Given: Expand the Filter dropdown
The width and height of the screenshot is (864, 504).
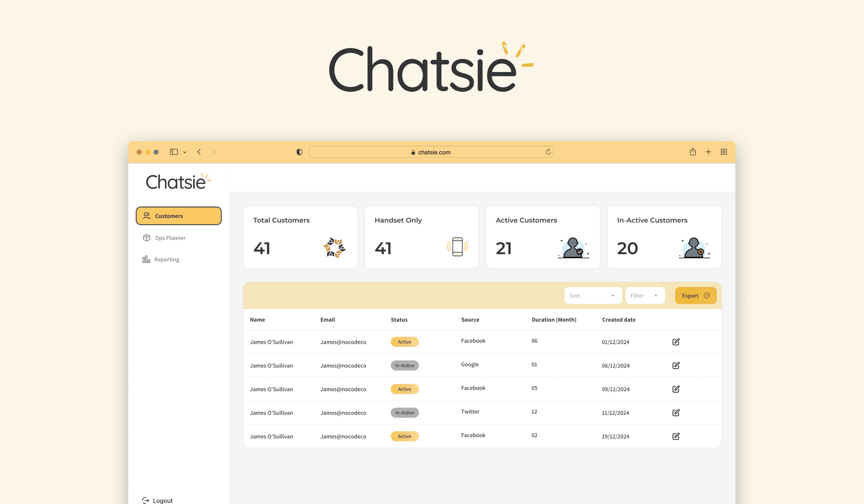Looking at the screenshot, I should (645, 296).
